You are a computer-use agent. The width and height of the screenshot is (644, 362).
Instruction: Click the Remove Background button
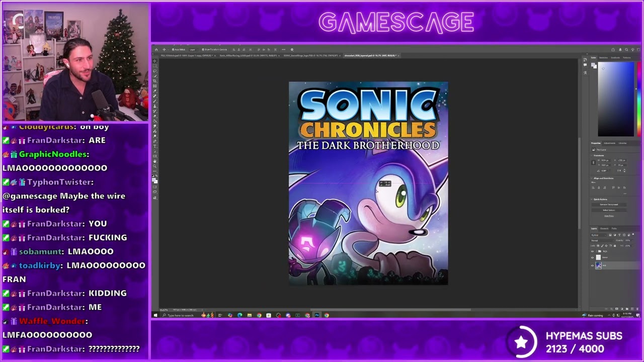609,205
